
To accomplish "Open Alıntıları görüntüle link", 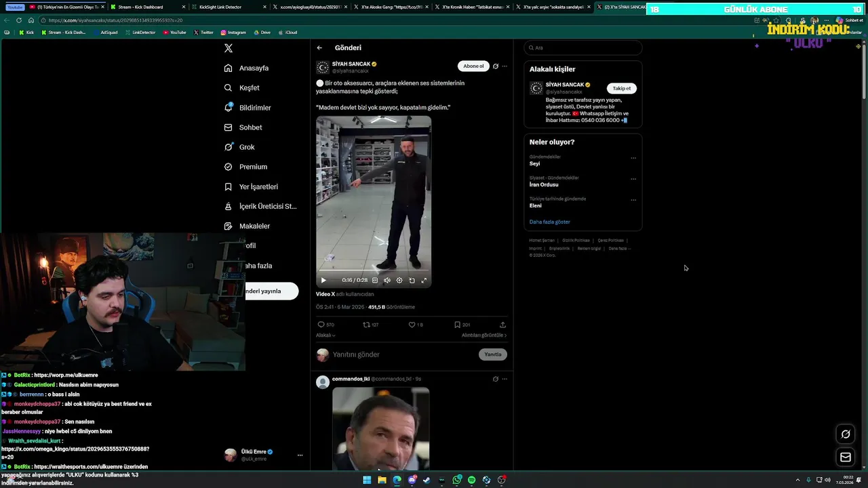I will (x=484, y=335).
